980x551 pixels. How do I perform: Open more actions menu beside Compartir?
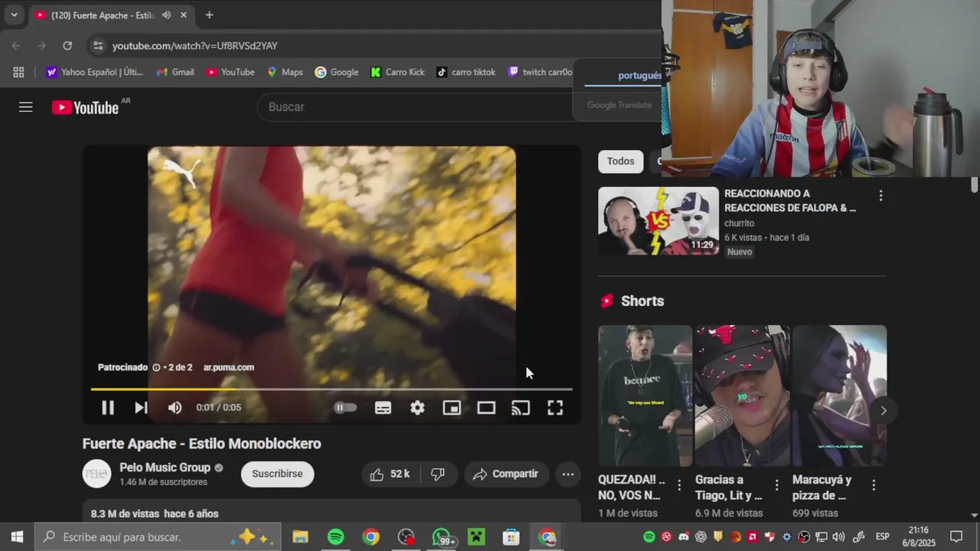tap(568, 474)
